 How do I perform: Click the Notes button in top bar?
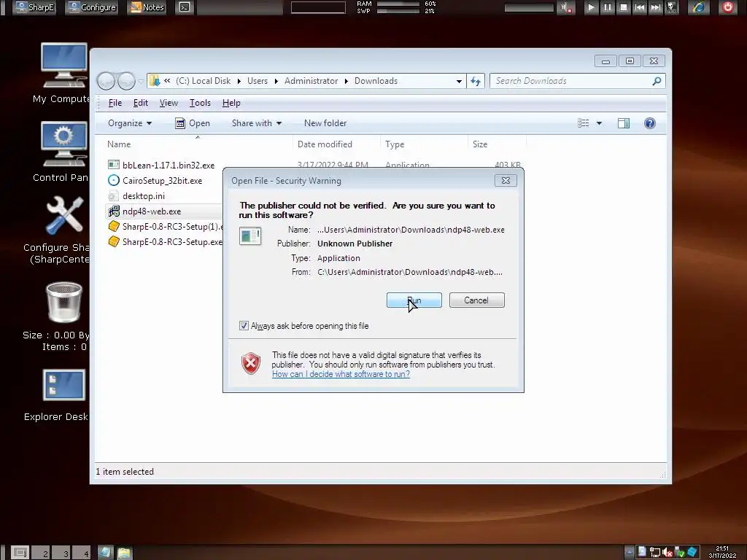pos(147,7)
